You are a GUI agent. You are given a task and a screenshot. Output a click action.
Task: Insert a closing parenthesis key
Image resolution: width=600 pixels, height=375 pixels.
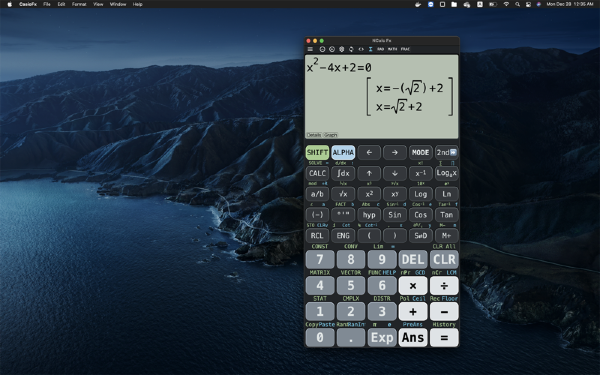395,236
